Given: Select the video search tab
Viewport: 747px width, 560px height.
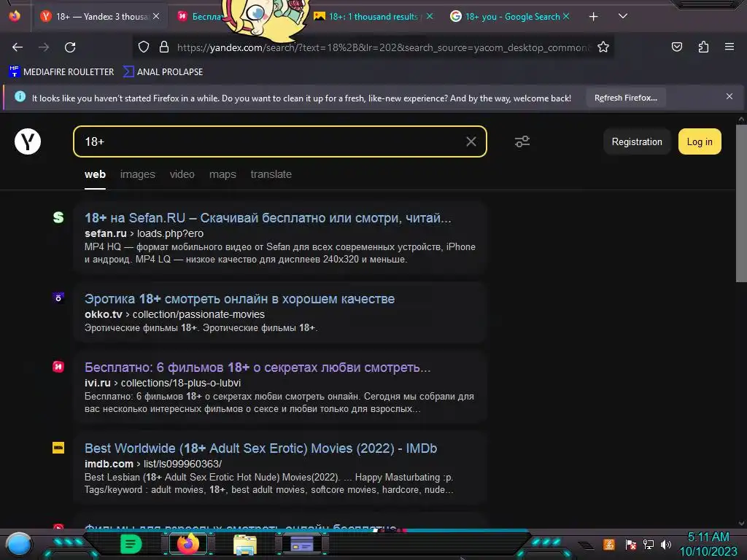Looking at the screenshot, I should click(x=182, y=174).
